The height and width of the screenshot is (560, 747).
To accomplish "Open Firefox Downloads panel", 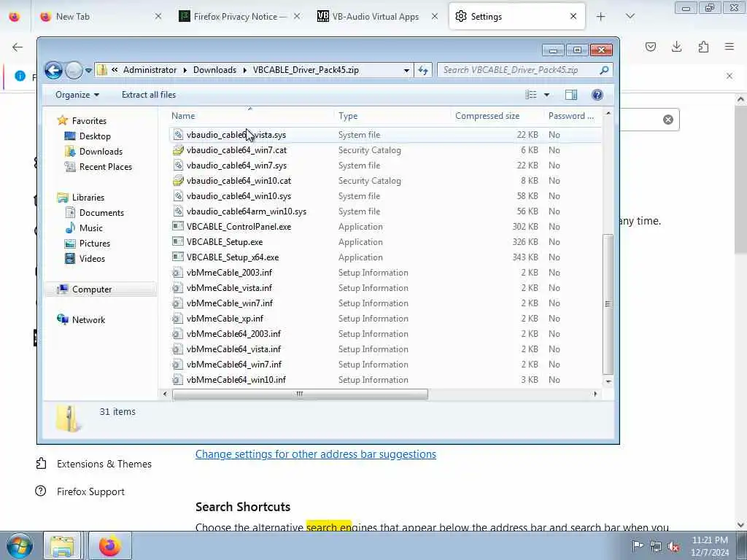I will point(676,47).
